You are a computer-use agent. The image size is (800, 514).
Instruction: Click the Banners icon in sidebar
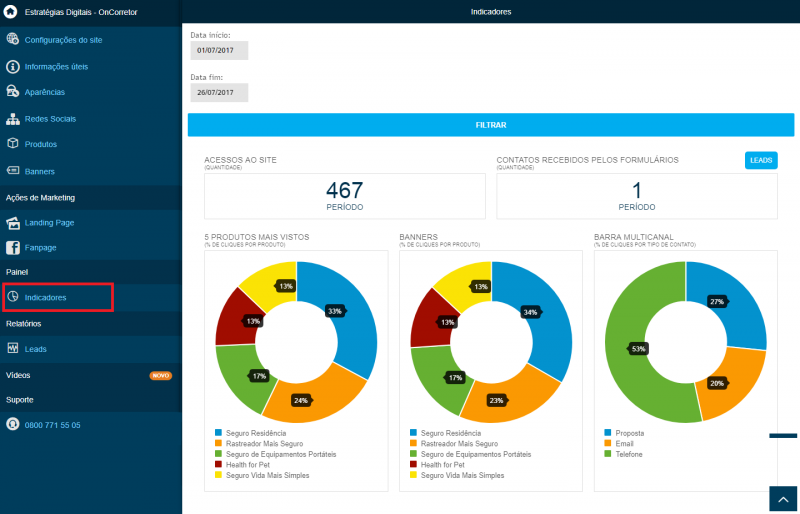[x=13, y=170]
